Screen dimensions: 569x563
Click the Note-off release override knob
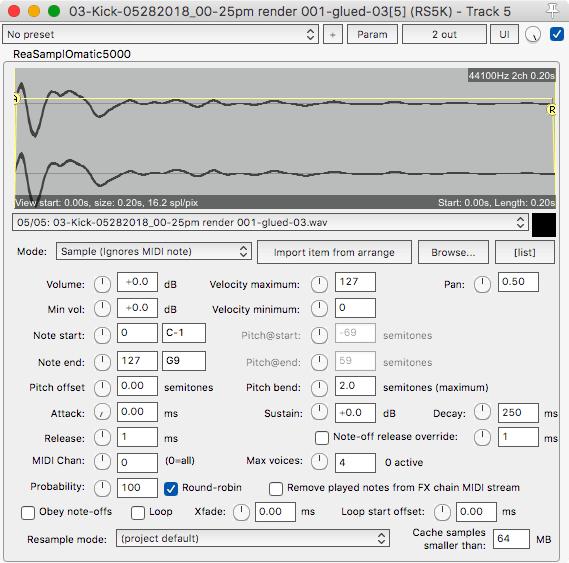[482, 438]
